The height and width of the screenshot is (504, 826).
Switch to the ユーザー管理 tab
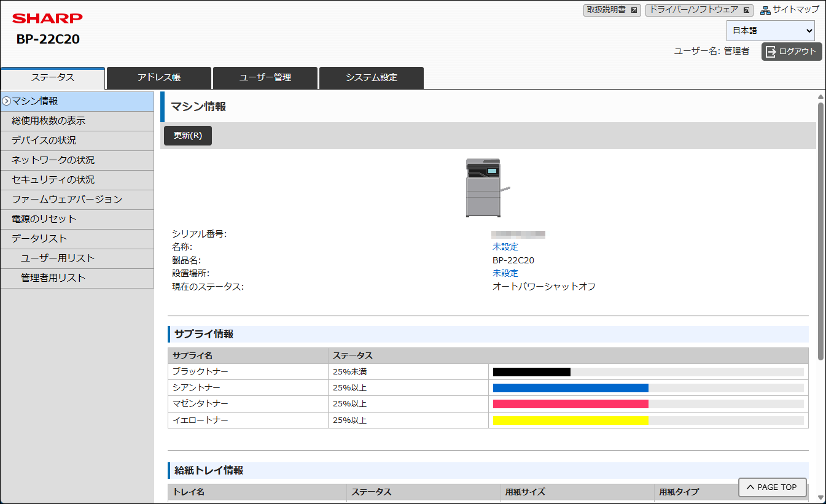265,78
